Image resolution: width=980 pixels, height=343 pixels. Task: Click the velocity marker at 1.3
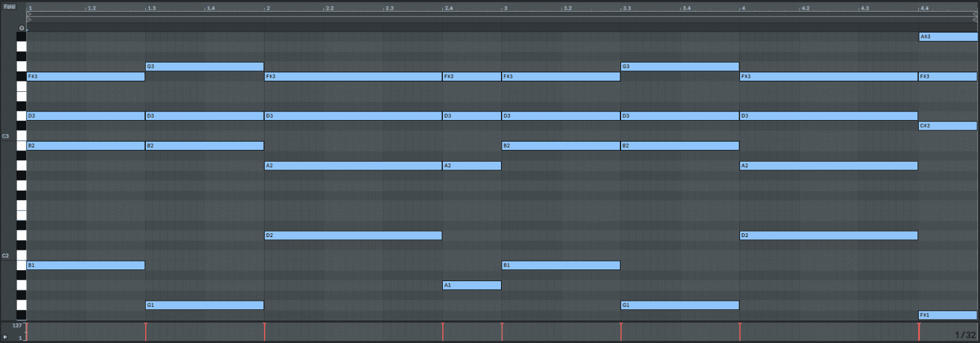146,331
